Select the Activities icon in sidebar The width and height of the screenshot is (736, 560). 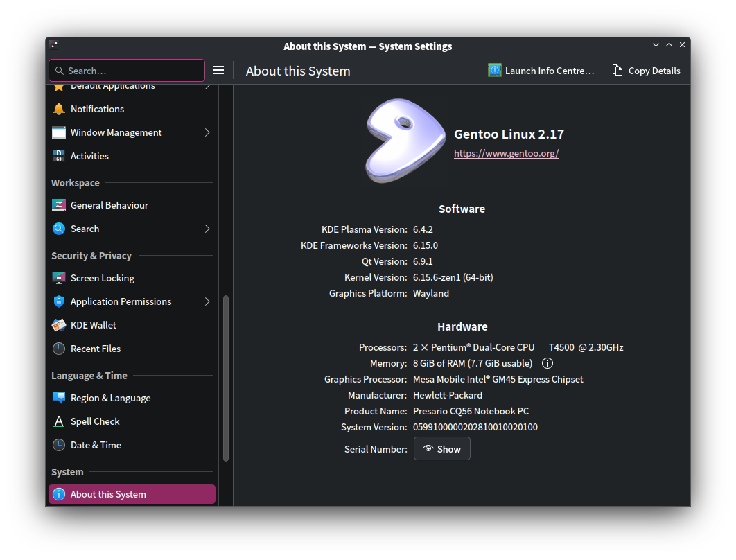tap(59, 156)
